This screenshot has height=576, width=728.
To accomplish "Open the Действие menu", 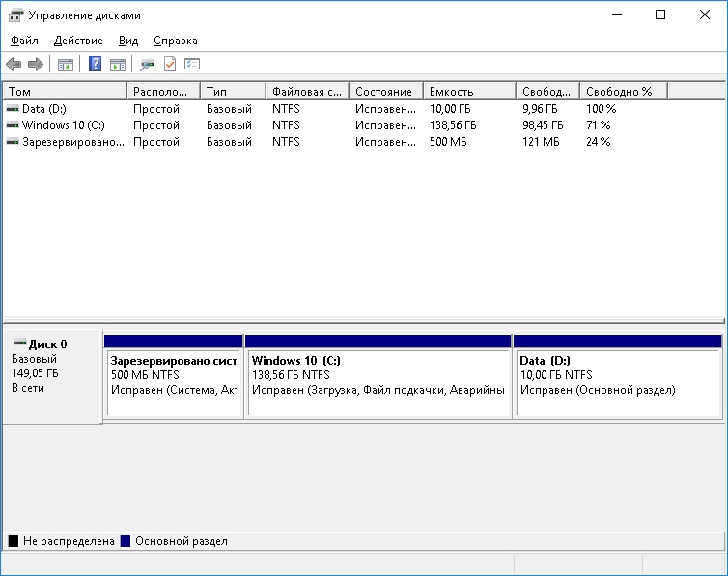I will tap(78, 41).
